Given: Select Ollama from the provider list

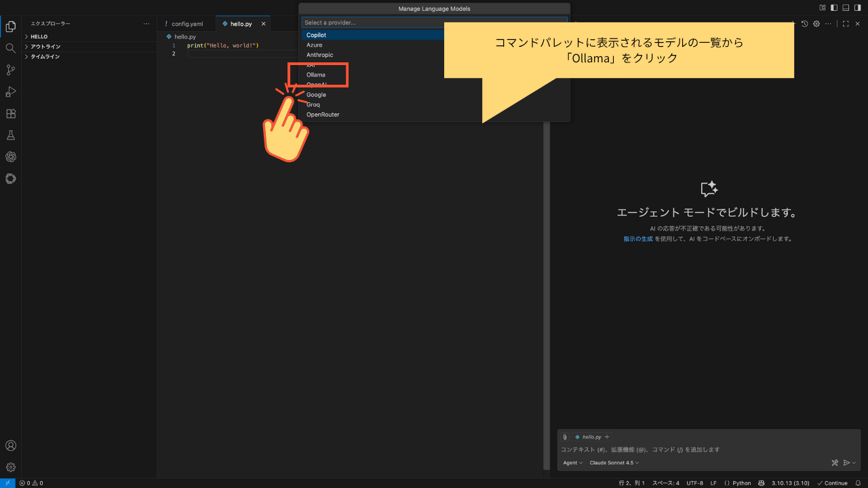Looking at the screenshot, I should [316, 75].
